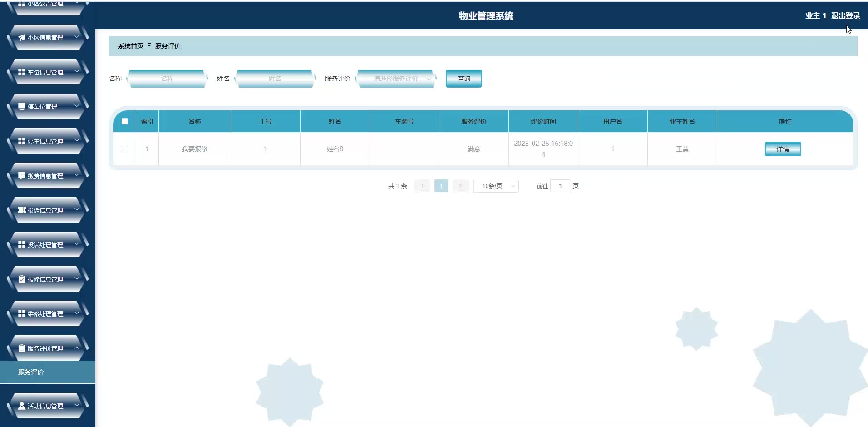
Task: Click the 查询 search button
Action: point(464,79)
